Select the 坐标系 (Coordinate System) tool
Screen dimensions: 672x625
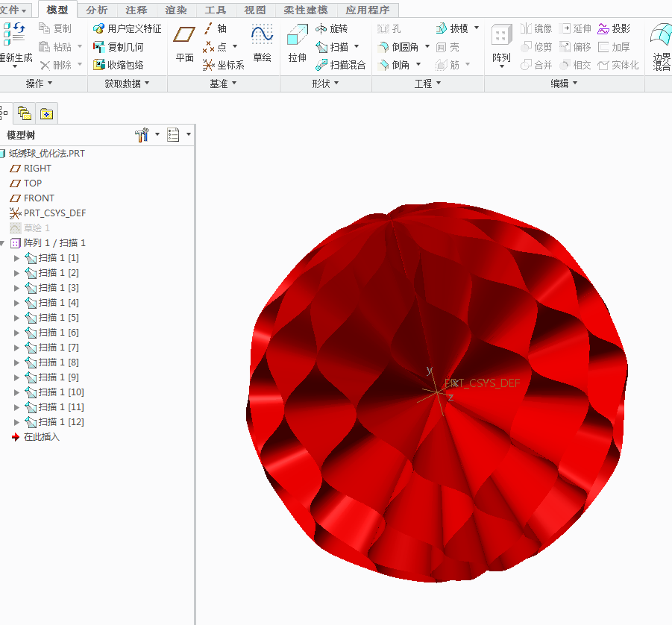[x=224, y=65]
